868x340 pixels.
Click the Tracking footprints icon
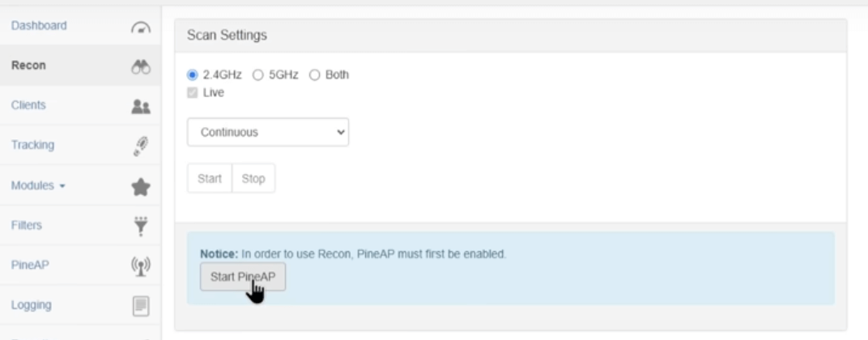click(141, 147)
